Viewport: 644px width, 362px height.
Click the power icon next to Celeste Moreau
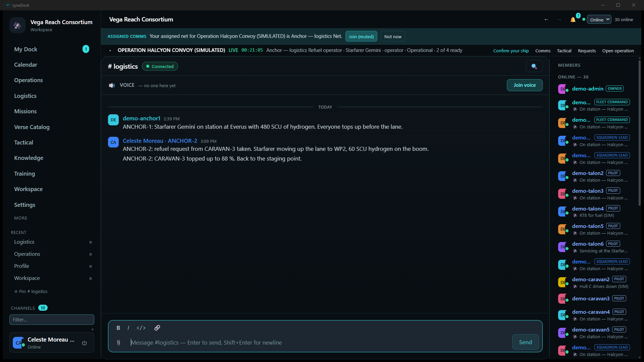coord(84,343)
